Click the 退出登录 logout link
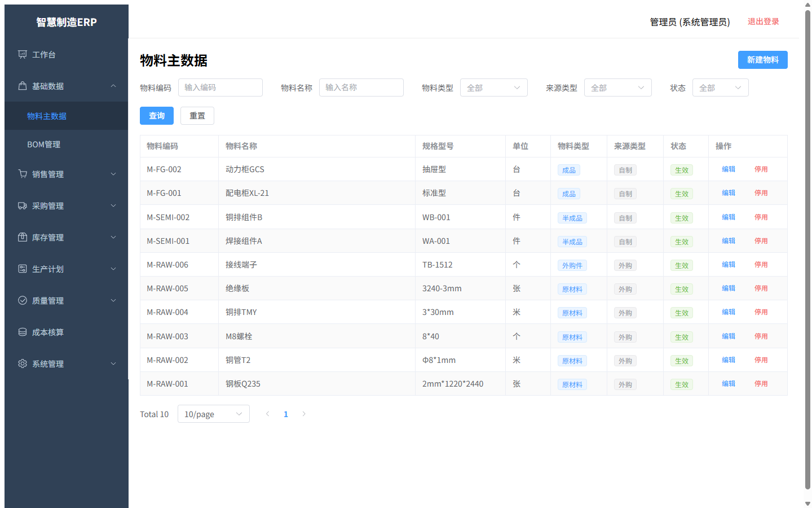Image resolution: width=812 pixels, height=508 pixels. (764, 21)
